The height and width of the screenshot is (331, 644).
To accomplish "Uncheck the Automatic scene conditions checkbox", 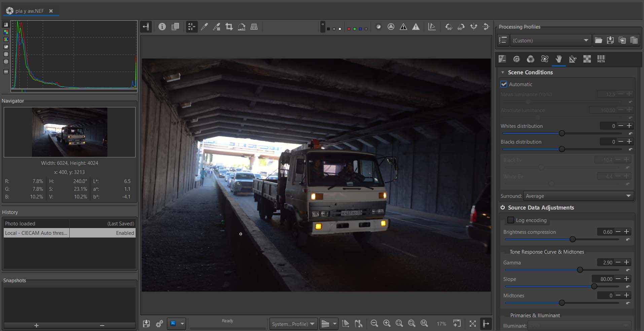I will pyautogui.click(x=504, y=84).
